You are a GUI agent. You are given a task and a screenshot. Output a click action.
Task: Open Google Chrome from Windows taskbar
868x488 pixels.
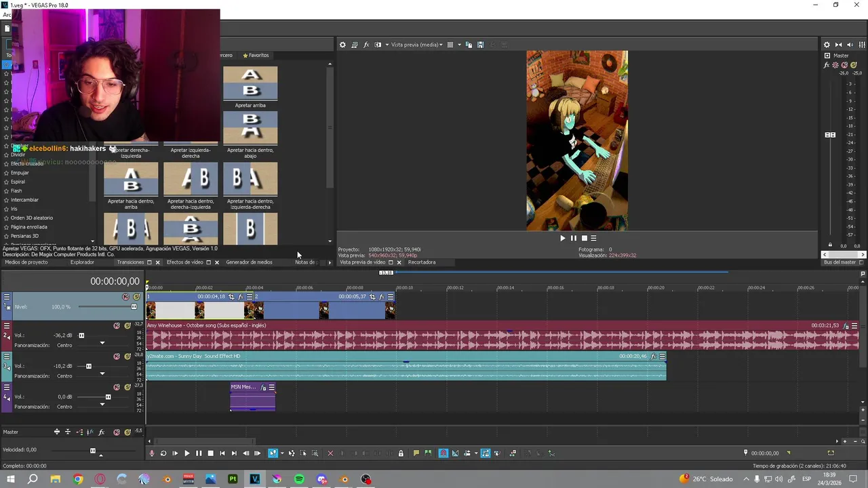tap(78, 479)
